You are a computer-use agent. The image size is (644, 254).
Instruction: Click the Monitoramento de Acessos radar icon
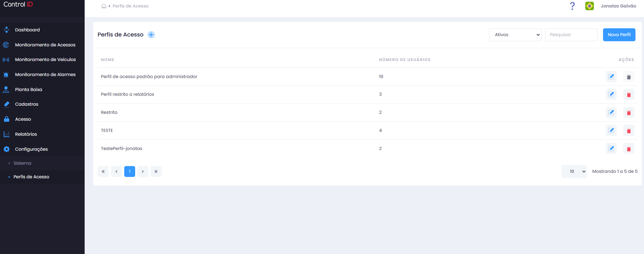[6, 45]
